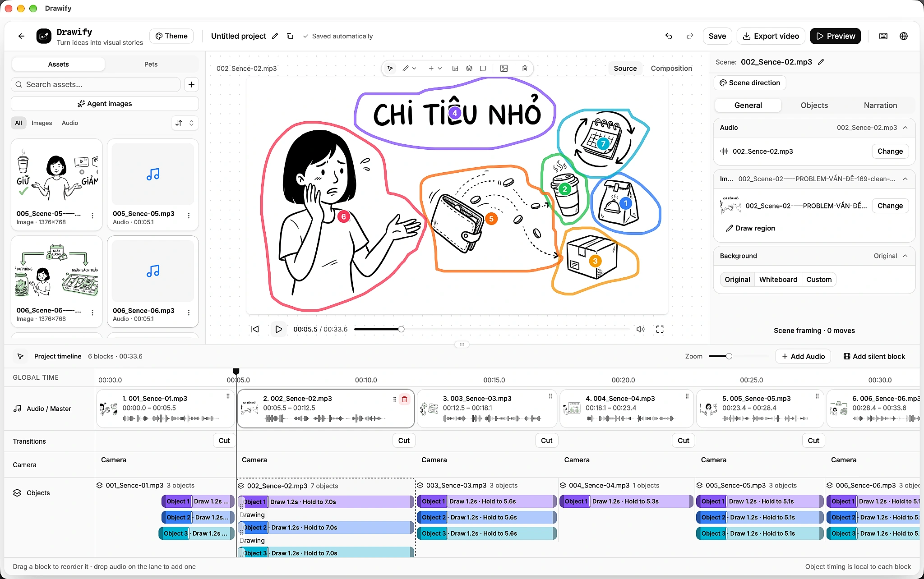Adjust the timeline Zoom slider

[729, 356]
